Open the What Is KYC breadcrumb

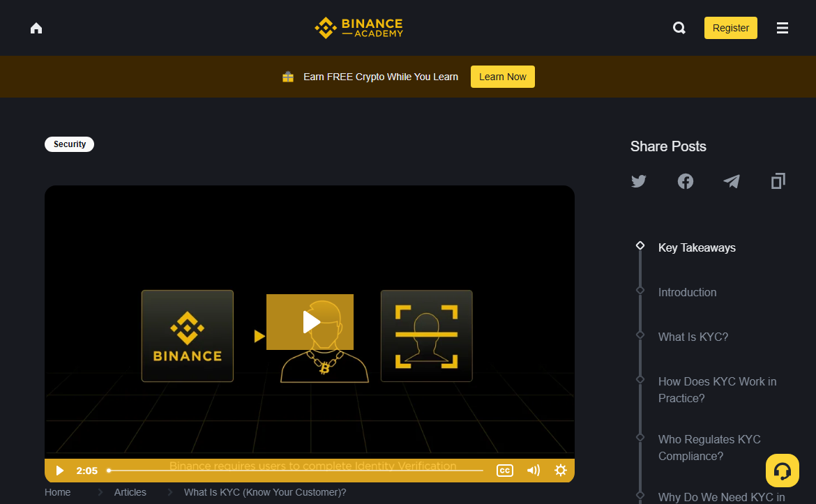(x=265, y=492)
